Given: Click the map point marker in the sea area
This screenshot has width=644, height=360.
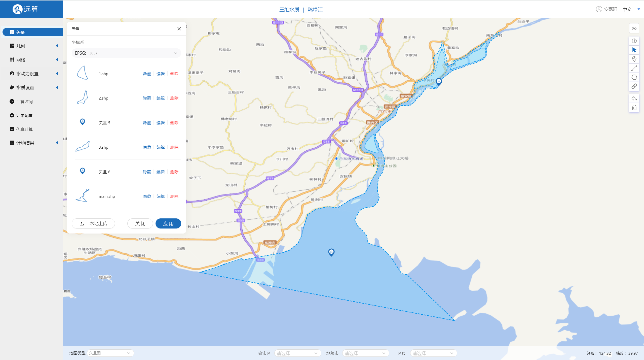Looking at the screenshot, I should pos(331,252).
